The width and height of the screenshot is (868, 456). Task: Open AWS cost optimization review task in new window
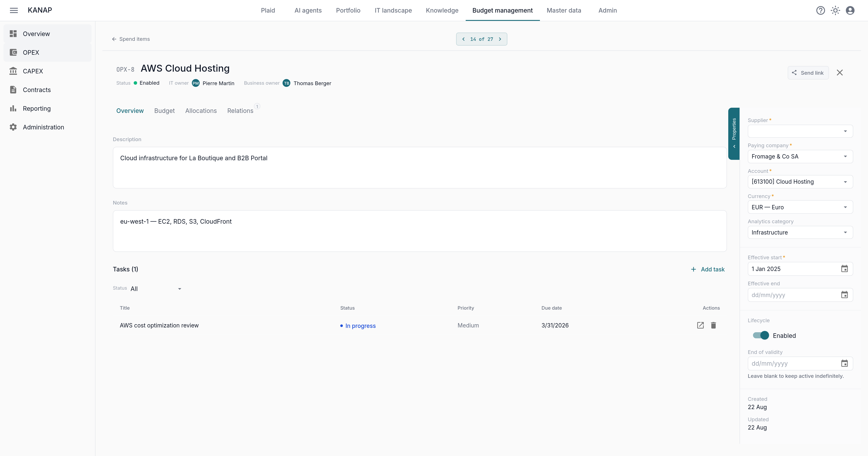coord(700,325)
